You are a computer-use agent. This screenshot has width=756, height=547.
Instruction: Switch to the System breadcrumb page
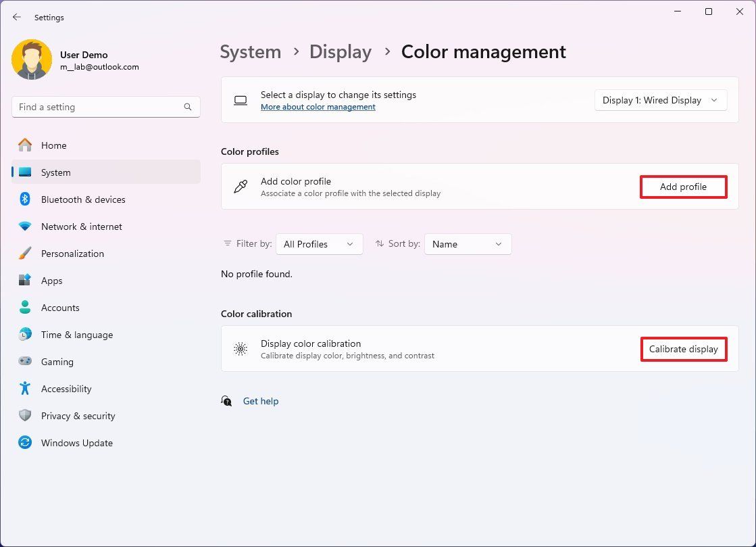[250, 51]
